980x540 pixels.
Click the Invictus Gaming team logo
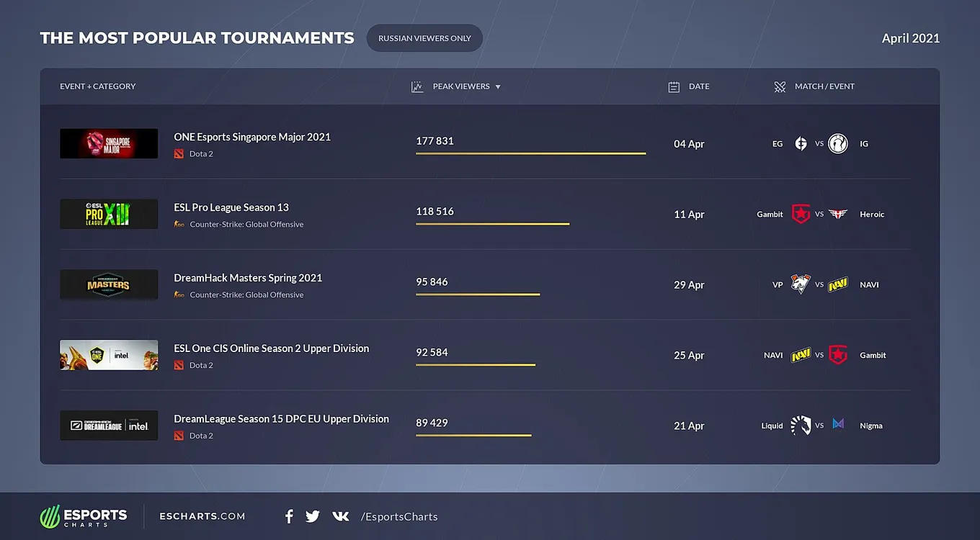pos(838,144)
